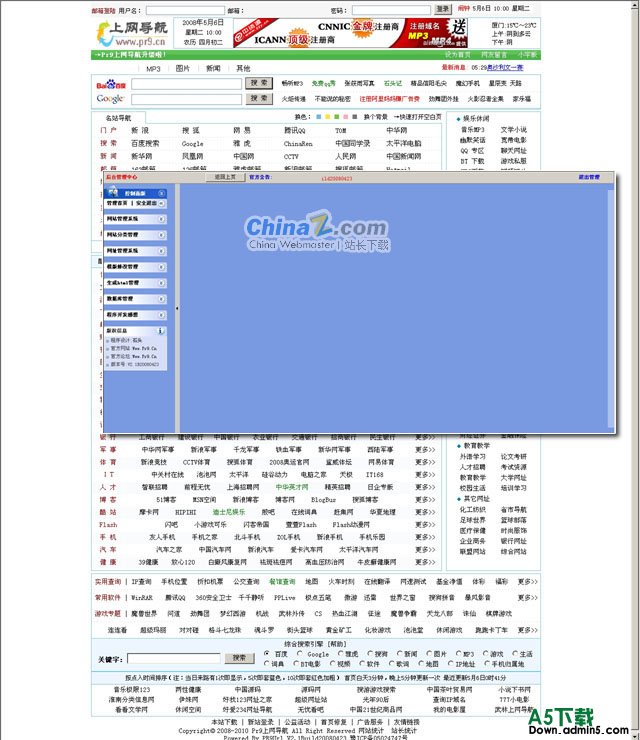This screenshot has width=640, height=740.
Task: Open the 中关村在线 link in IT row
Action: tap(168, 475)
